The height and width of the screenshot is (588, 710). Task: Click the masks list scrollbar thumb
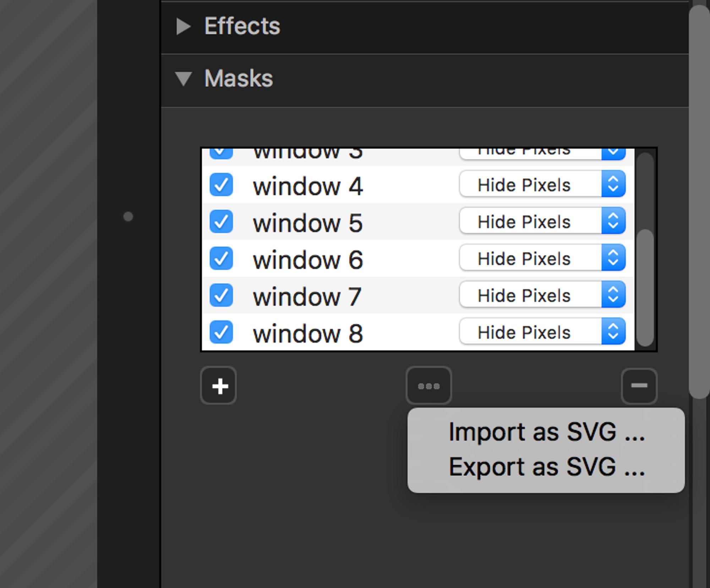645,288
